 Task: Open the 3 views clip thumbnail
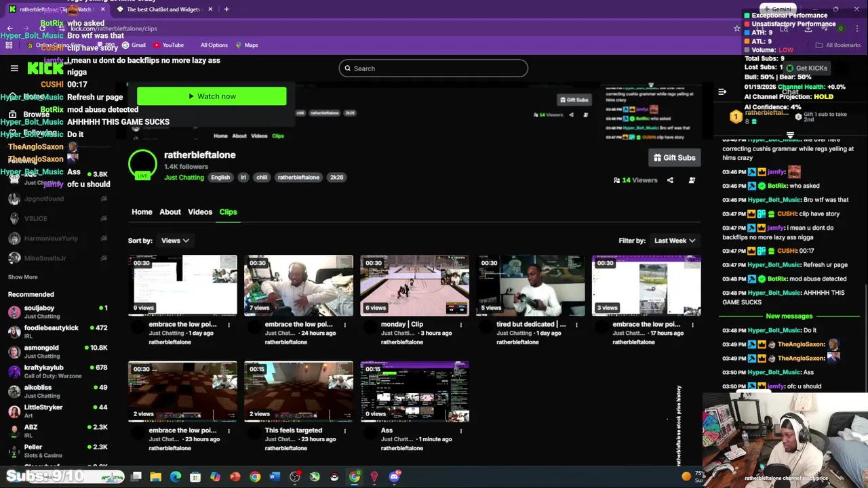(646, 285)
